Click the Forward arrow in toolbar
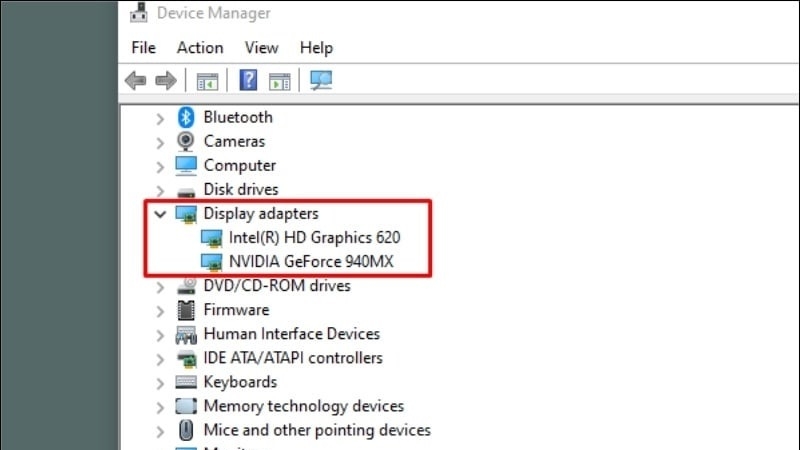 [165, 80]
